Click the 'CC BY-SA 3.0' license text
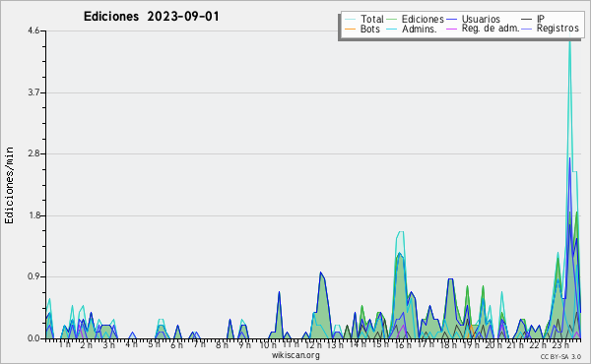Image resolution: width=591 pixels, height=364 pixels. (560, 356)
